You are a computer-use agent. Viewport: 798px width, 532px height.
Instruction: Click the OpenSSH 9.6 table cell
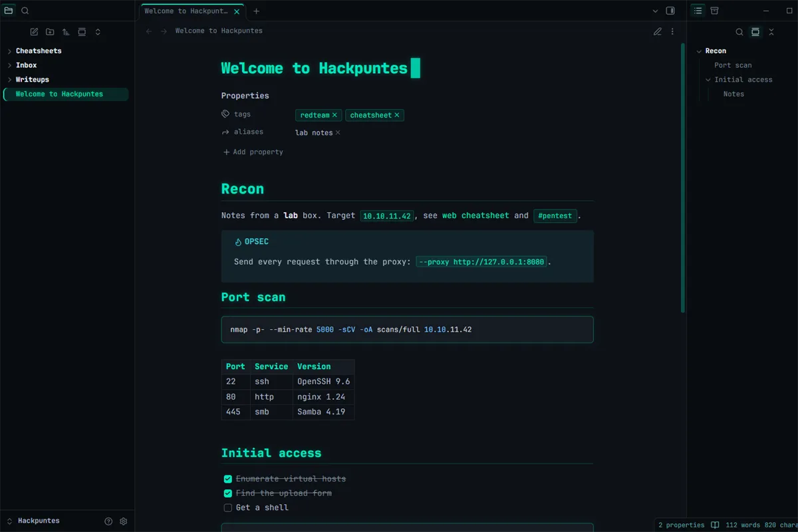(x=323, y=382)
